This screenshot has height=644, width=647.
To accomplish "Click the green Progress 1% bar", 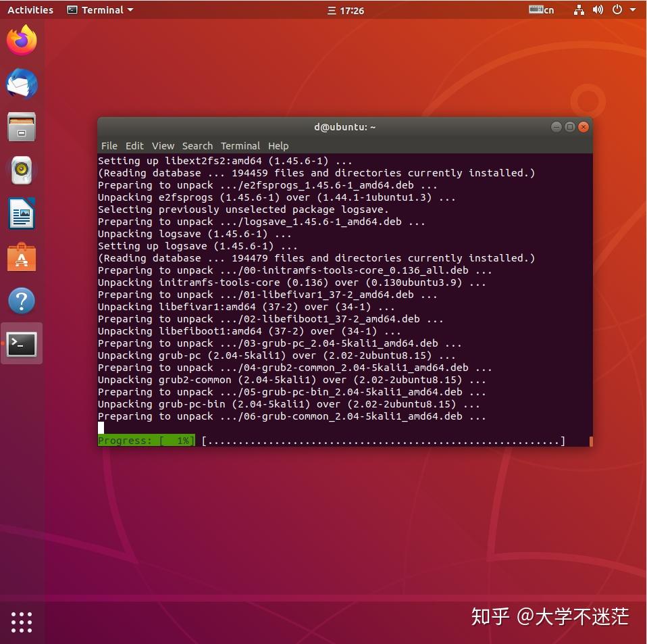I will pyautogui.click(x=146, y=441).
